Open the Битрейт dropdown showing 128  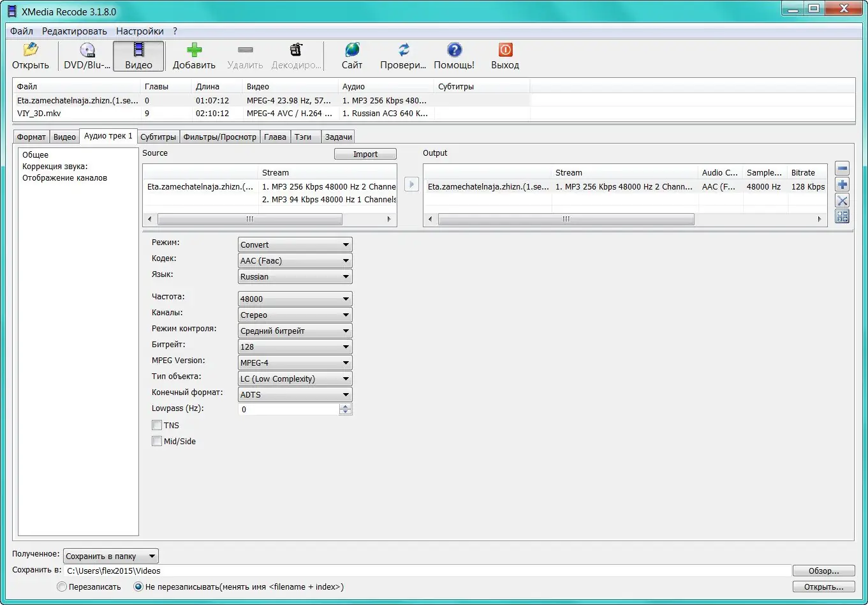pyautogui.click(x=295, y=347)
